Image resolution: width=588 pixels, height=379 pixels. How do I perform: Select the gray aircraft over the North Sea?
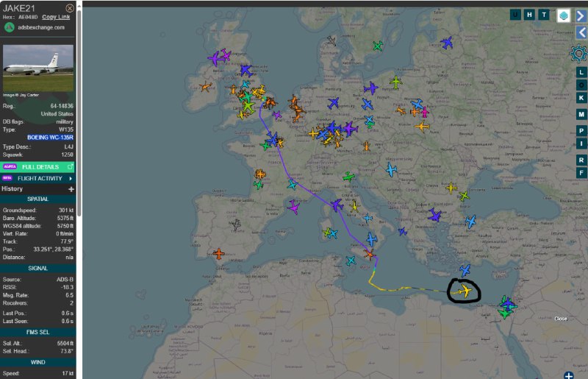331,40
